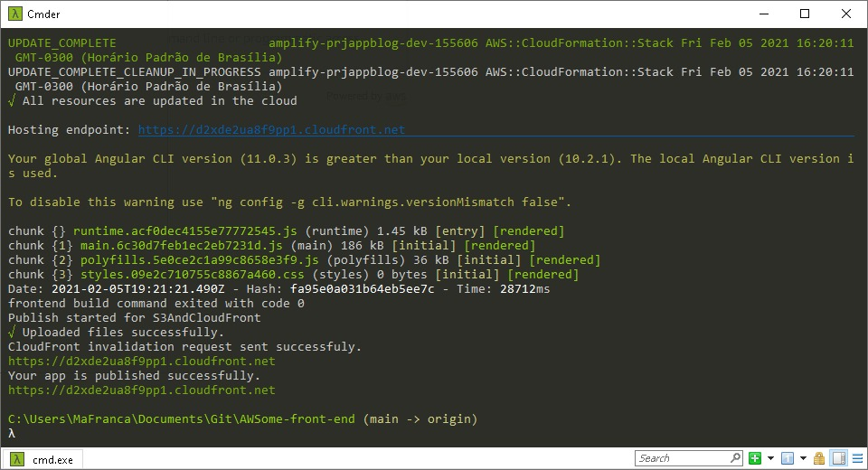The image size is (868, 470).
Task: Toggle the scroll panel view icon
Action: pos(839,458)
